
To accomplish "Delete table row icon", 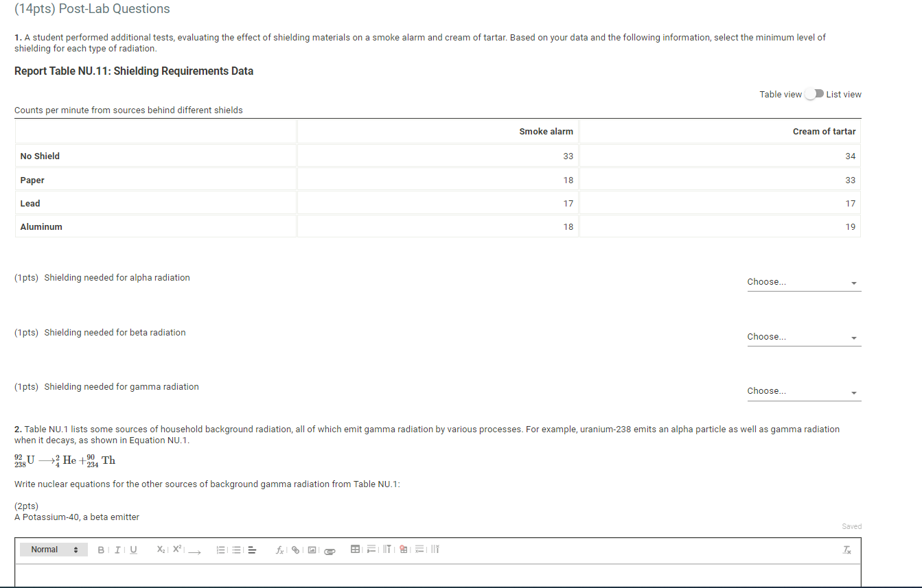I will click(x=419, y=549).
